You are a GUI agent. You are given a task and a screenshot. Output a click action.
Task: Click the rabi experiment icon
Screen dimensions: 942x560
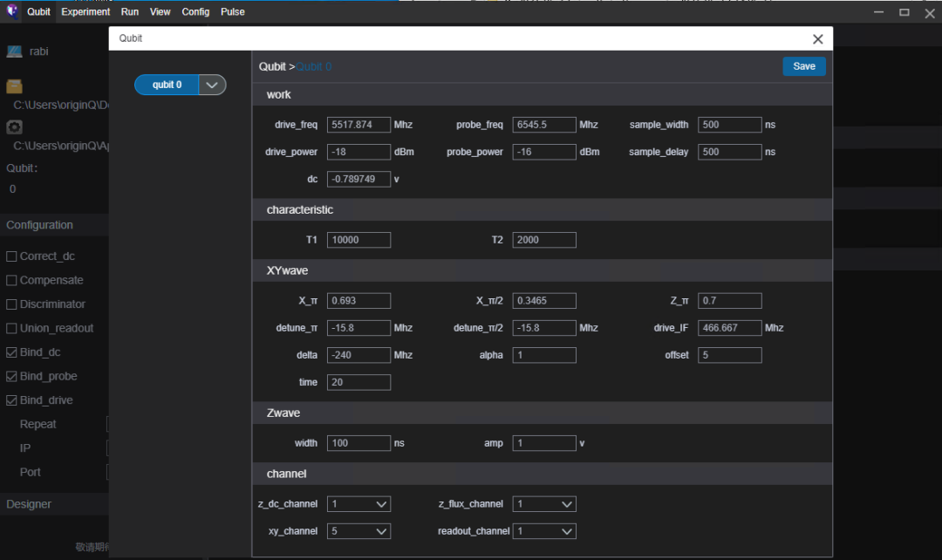(15, 51)
